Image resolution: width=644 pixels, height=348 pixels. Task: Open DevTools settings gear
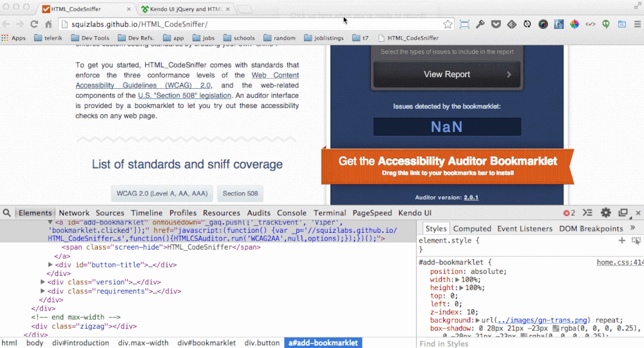point(606,212)
